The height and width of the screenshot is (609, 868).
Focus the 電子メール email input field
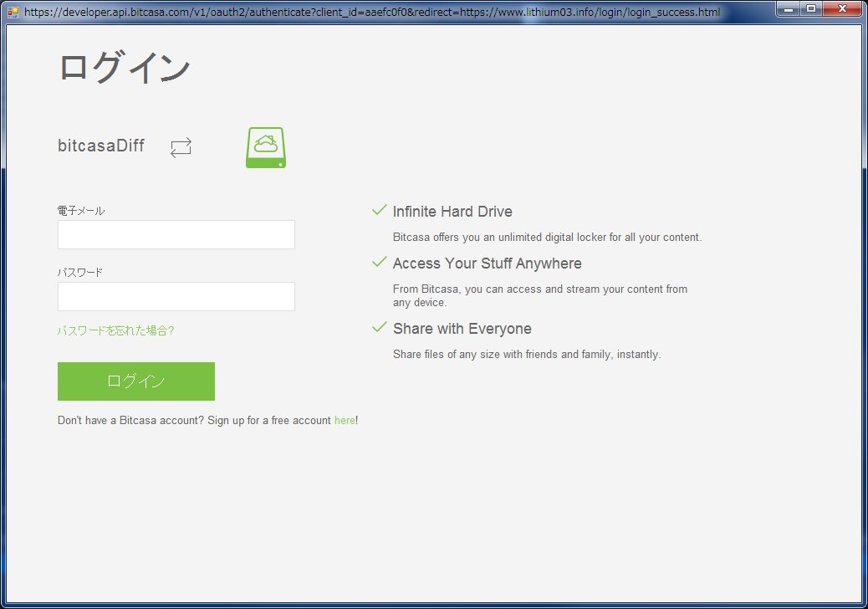[x=176, y=235]
